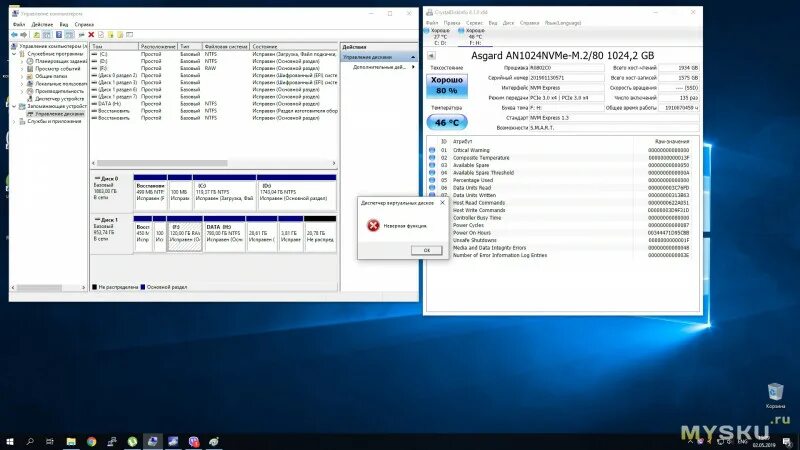Viewport: 800px width, 450px height.
Task: Open the Диск menu in CrystalDiskInfo
Action: tap(508, 23)
